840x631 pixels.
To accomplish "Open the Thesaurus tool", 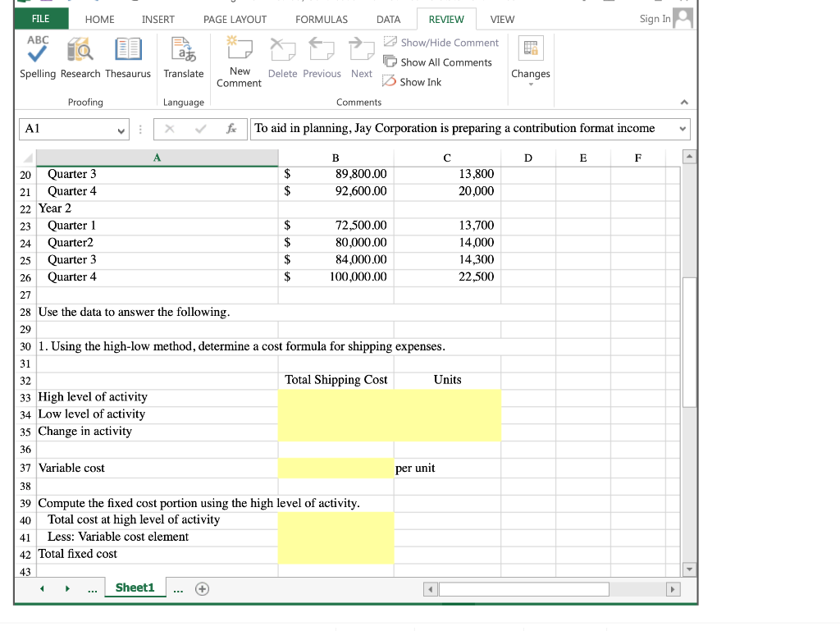I will click(x=128, y=57).
